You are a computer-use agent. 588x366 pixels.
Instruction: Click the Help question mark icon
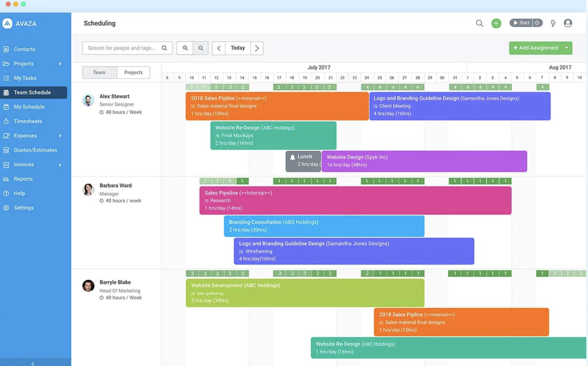coord(6,193)
